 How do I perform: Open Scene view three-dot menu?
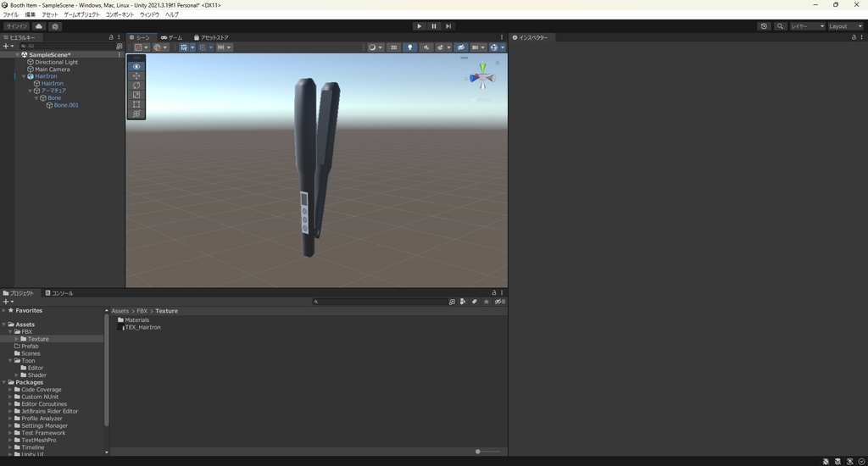click(502, 37)
